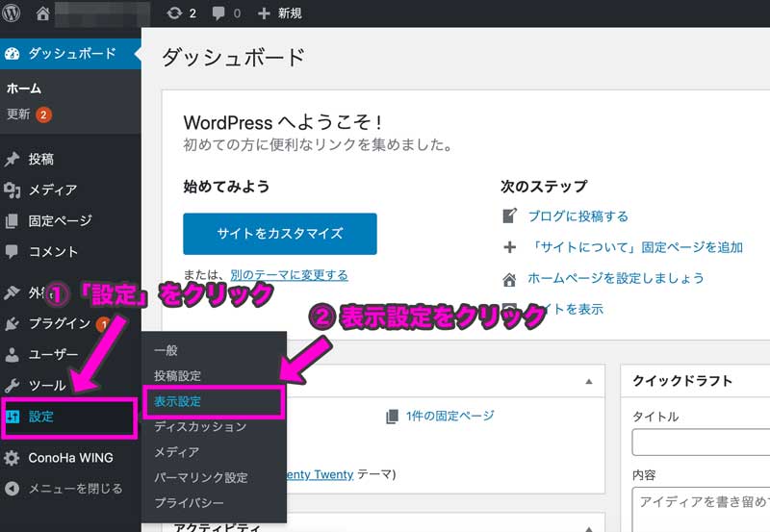The width and height of the screenshot is (770, 532).
Task: Collapse the 概要 panel using arrow
Action: coord(588,381)
